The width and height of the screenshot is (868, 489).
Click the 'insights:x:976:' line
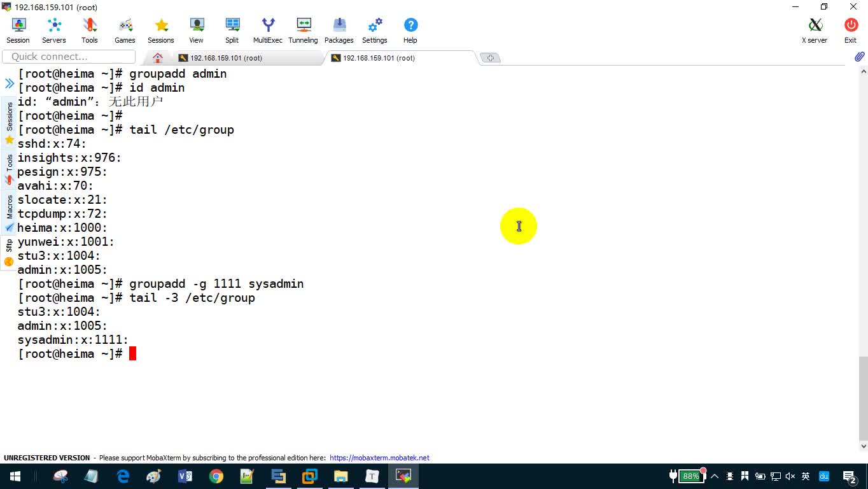(x=69, y=158)
